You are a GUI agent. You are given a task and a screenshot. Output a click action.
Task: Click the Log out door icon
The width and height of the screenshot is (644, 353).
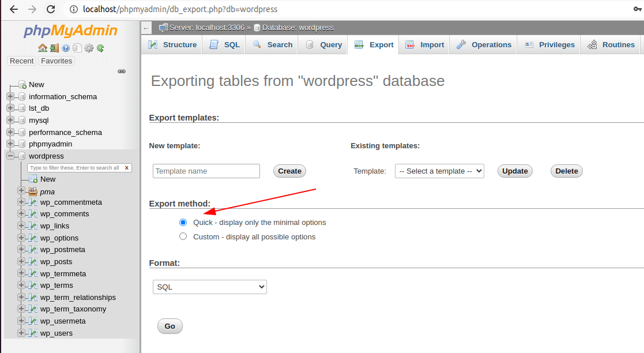click(x=54, y=48)
